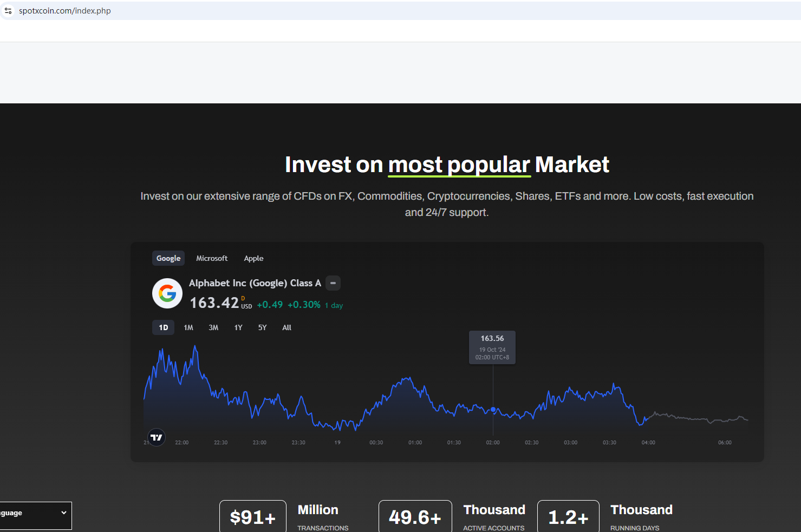Viewport: 801px width, 532px height.
Task: Select the 3M chart range
Action: [213, 327]
